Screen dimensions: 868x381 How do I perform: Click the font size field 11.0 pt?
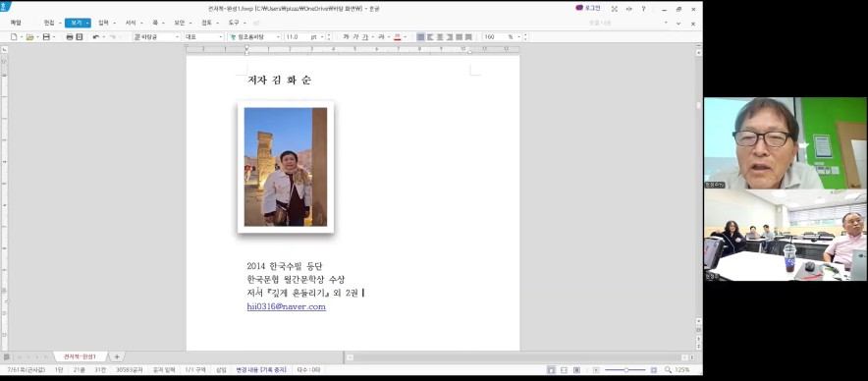(304, 37)
